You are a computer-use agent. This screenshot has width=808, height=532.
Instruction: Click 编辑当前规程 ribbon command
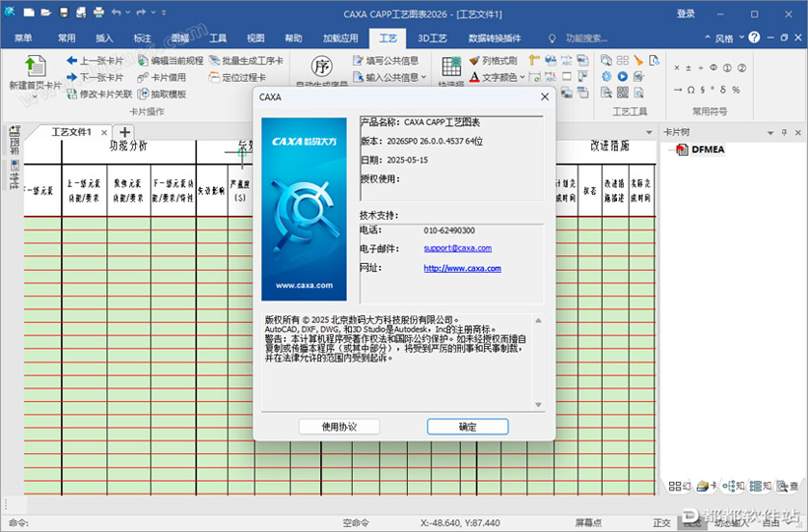point(170,61)
